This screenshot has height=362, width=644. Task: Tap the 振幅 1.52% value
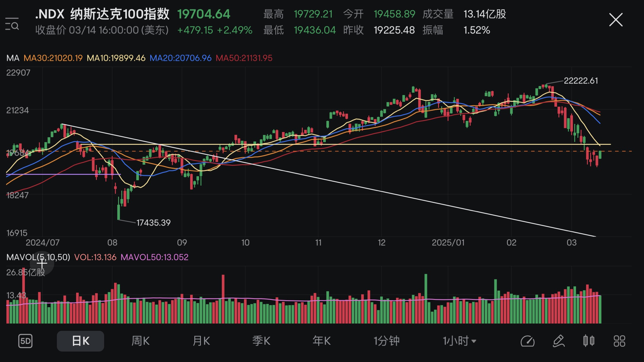pyautogui.click(x=476, y=30)
